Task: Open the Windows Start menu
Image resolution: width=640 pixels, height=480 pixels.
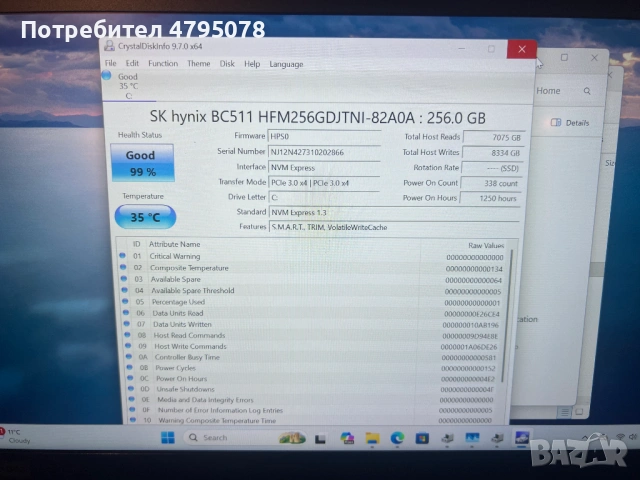Action: [168, 438]
